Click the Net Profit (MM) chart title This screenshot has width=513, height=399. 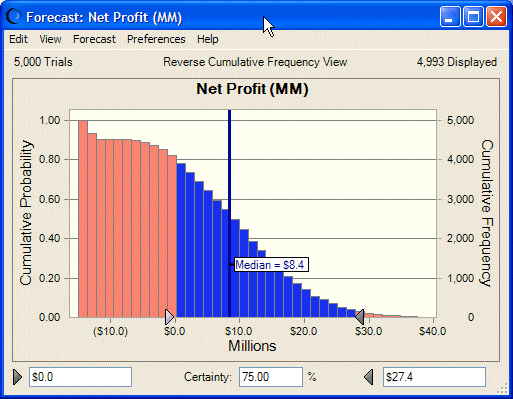tap(252, 89)
